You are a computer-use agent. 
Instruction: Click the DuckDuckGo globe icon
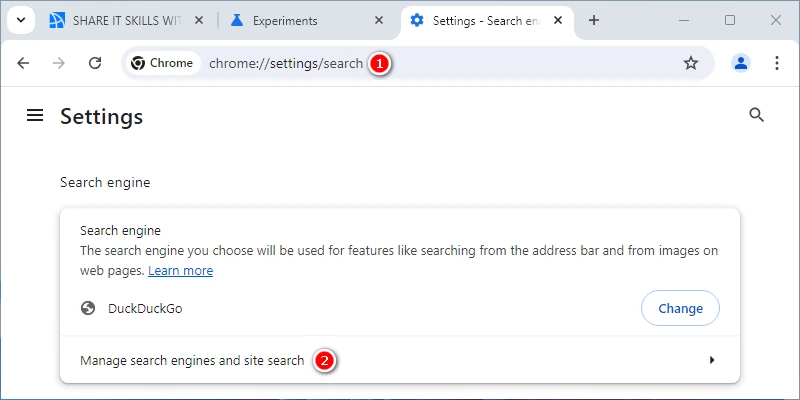point(88,308)
